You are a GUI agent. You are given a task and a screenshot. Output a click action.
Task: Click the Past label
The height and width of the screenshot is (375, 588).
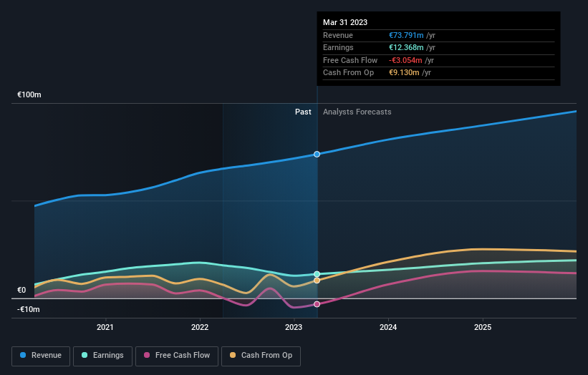[x=303, y=112]
